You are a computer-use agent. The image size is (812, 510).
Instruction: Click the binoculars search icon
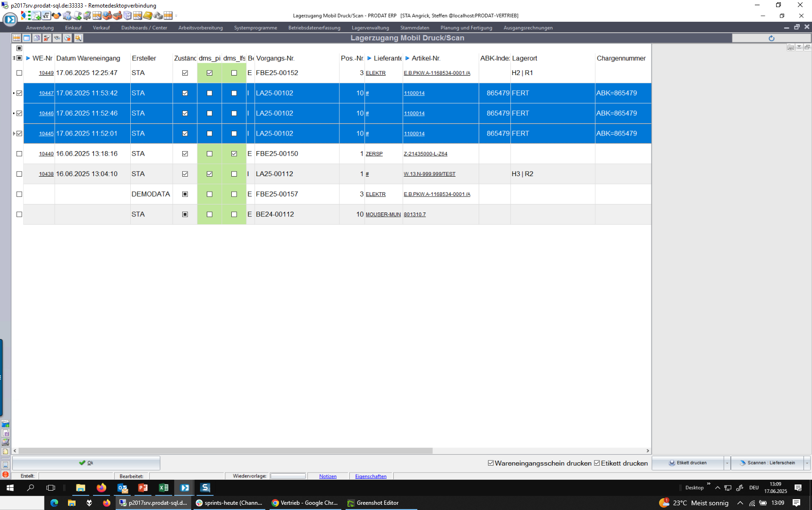57,38
